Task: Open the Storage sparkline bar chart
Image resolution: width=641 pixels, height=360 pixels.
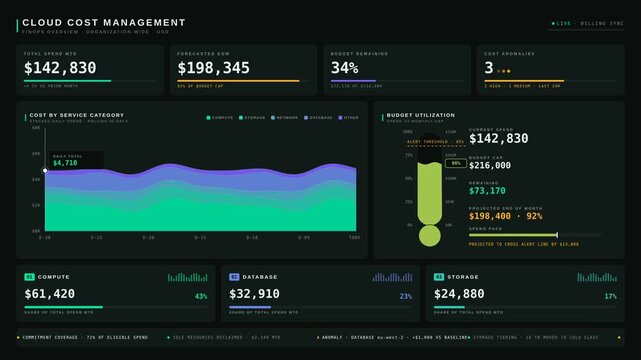Action: (x=597, y=277)
